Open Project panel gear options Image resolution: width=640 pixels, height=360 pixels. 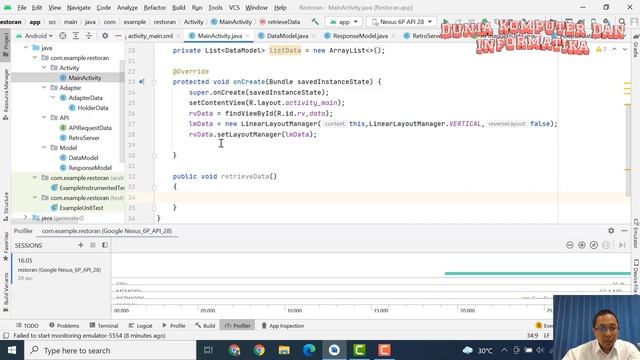pos(105,36)
